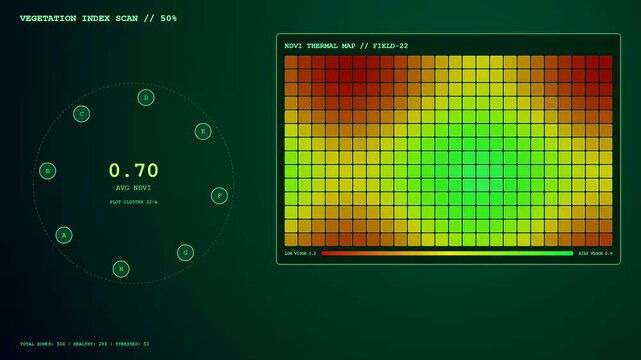
Task: Select plot node H on the ring
Action: (121, 269)
